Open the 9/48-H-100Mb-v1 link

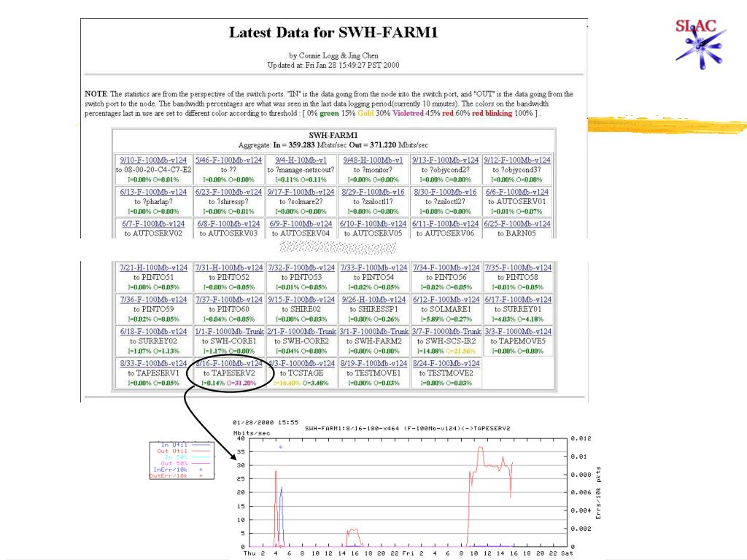click(373, 160)
